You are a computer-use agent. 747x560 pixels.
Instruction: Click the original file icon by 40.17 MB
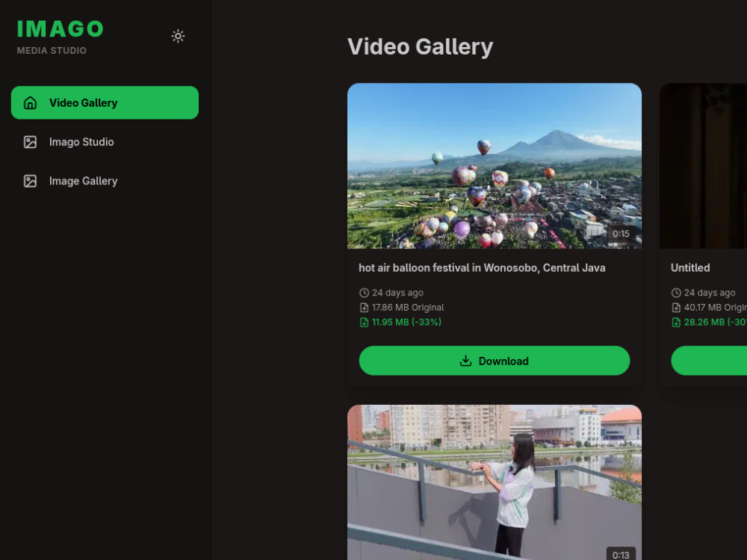[x=676, y=308]
